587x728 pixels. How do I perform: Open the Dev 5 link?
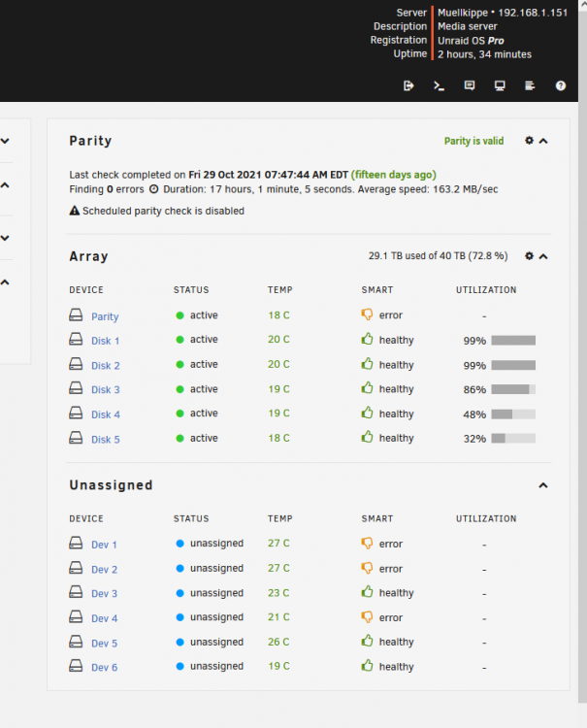tap(105, 643)
